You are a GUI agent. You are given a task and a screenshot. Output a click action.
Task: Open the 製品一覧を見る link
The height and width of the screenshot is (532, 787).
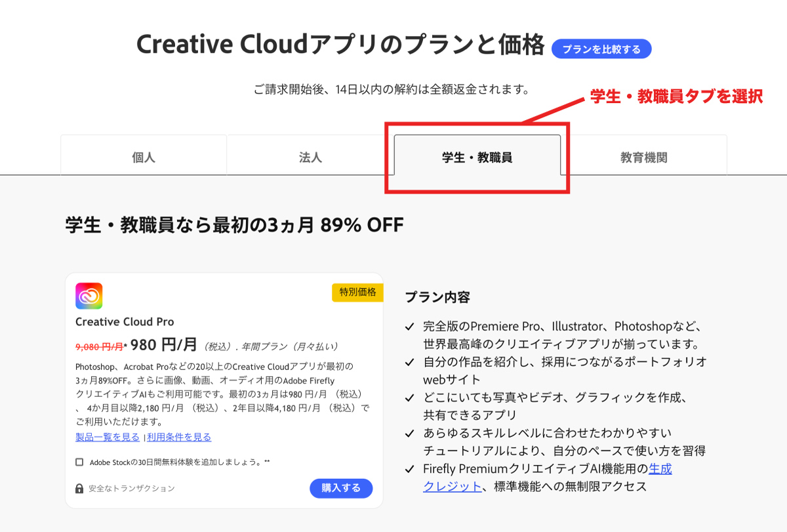[x=108, y=437]
